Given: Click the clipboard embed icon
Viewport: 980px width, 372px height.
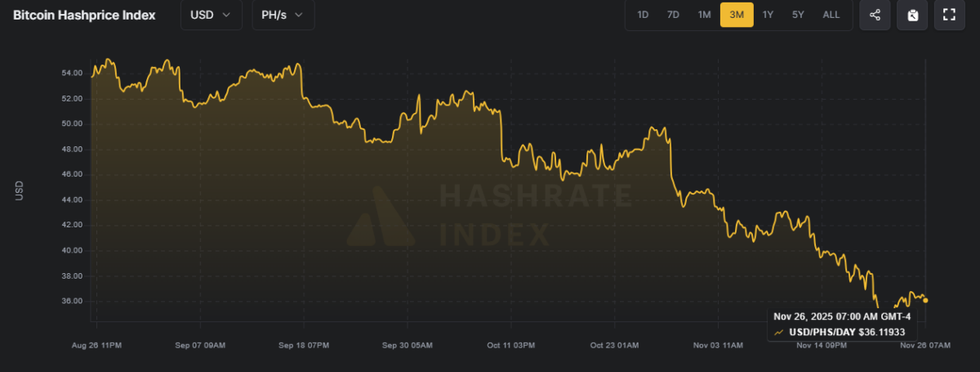Looking at the screenshot, I should [x=912, y=15].
